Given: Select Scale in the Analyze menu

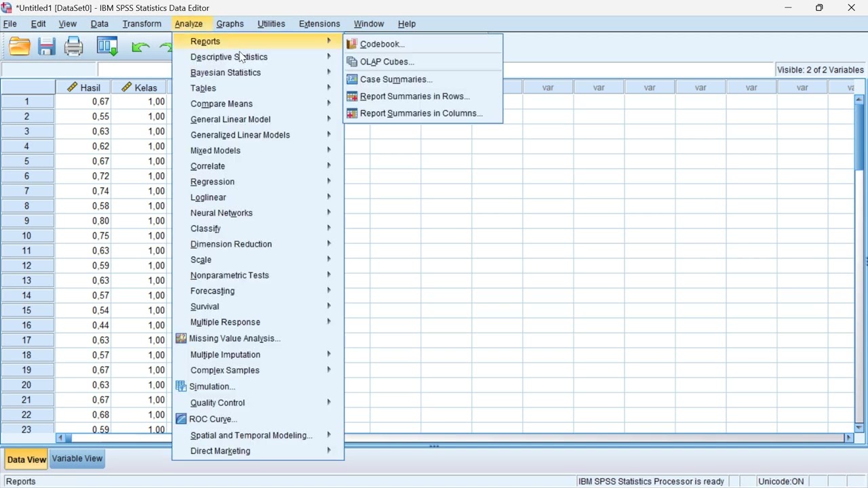Looking at the screenshot, I should tap(258, 260).
